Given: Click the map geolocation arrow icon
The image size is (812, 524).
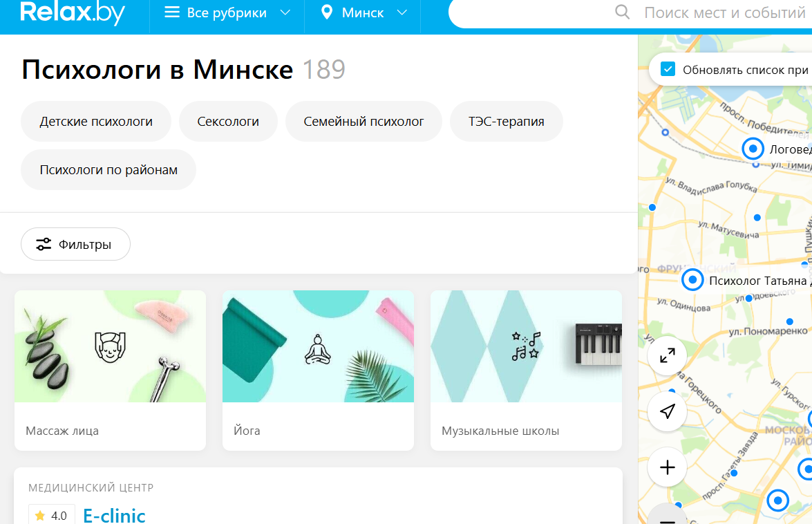Looking at the screenshot, I should click(x=667, y=411).
